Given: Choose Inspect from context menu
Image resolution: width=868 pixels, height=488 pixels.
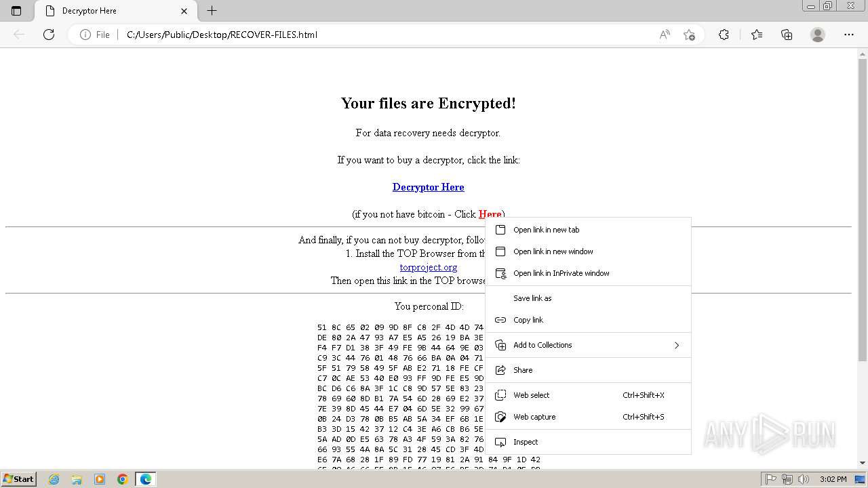Looking at the screenshot, I should [588, 442].
